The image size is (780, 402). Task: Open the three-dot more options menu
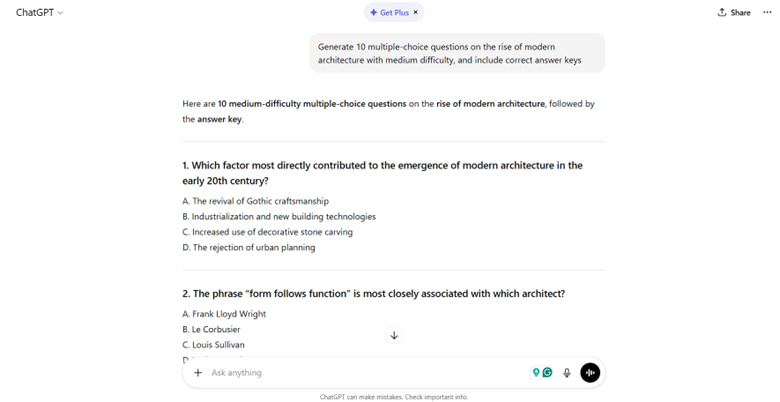(x=767, y=13)
